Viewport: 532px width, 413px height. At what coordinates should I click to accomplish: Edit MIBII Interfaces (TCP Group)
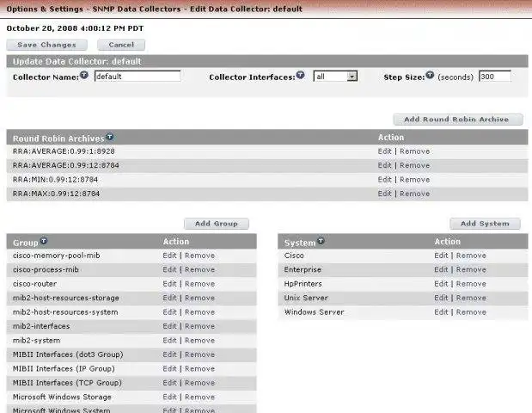pos(169,383)
